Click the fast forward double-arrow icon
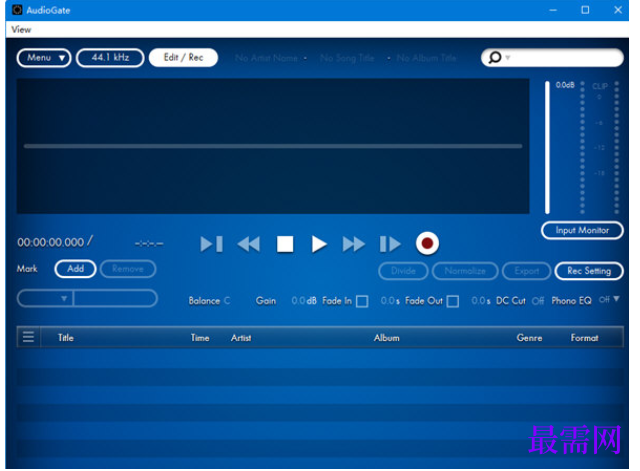Screen dimensions: 640x471 [353, 244]
